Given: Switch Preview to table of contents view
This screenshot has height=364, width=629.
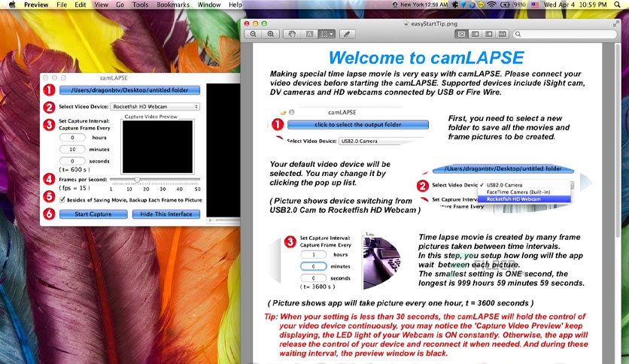Looking at the screenshot, I should click(x=488, y=34).
